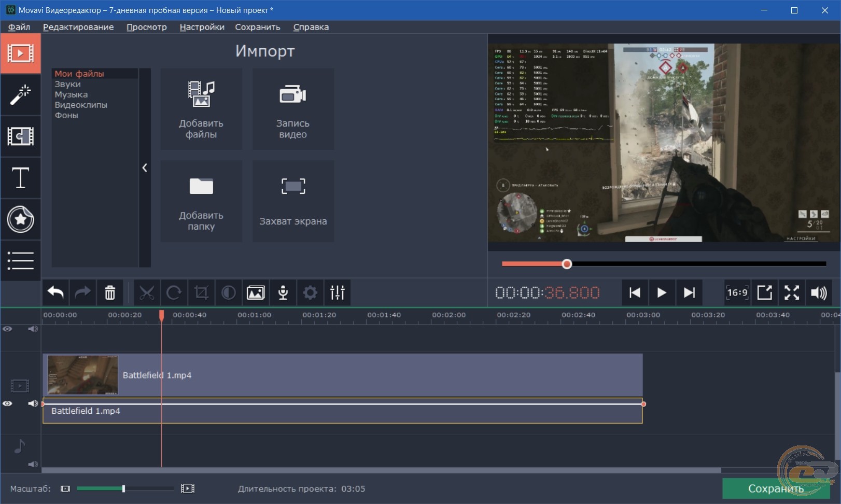Select Фоны category

(x=95, y=115)
